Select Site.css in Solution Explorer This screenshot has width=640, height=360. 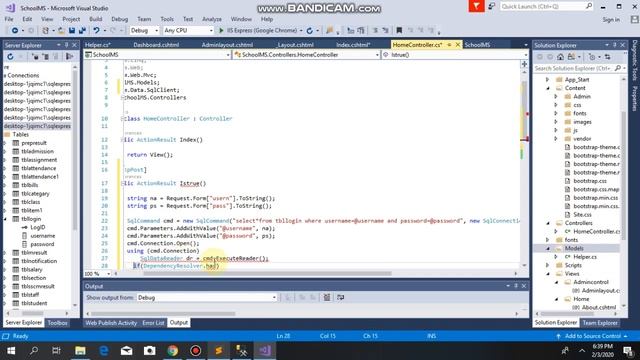[x=582, y=215]
